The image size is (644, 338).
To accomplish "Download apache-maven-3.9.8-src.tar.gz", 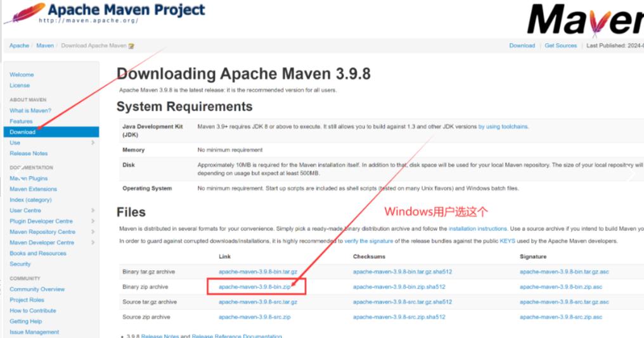I will pyautogui.click(x=258, y=302).
